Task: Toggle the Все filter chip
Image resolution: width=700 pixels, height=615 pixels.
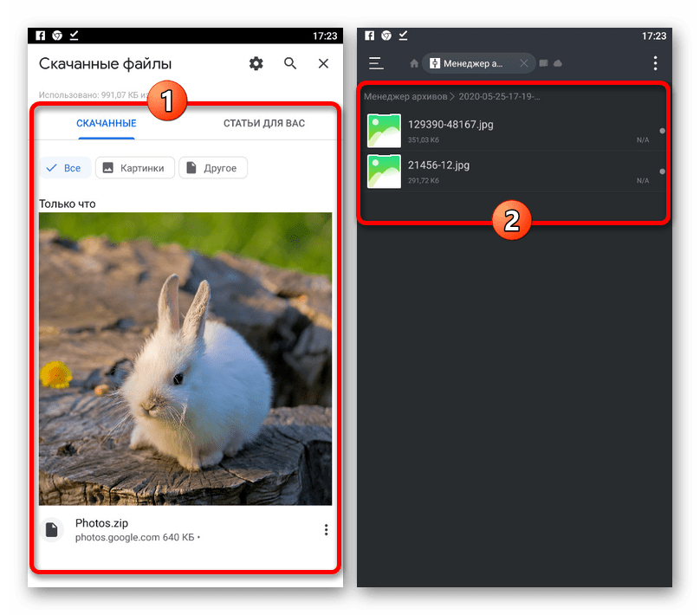Action: (64, 168)
